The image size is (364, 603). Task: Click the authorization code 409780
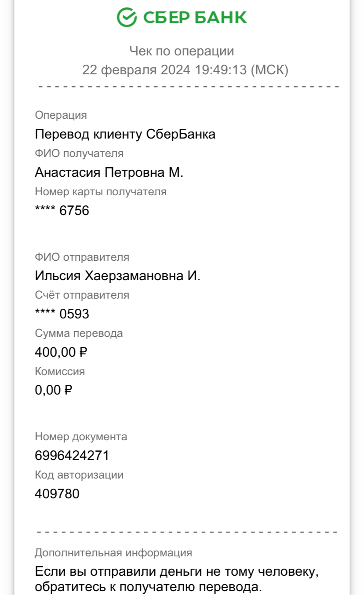click(57, 494)
